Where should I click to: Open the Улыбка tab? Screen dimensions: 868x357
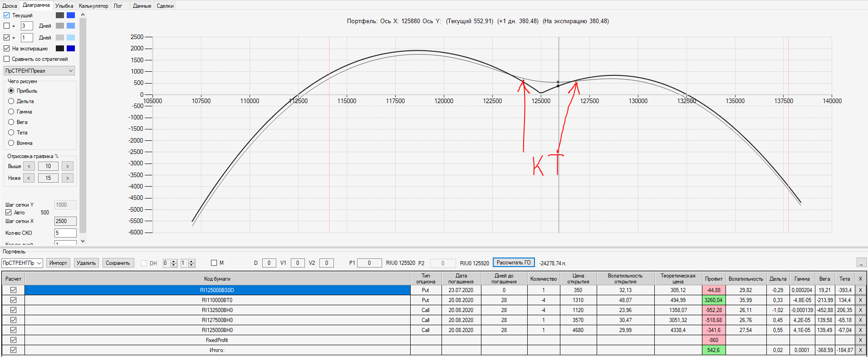(64, 6)
